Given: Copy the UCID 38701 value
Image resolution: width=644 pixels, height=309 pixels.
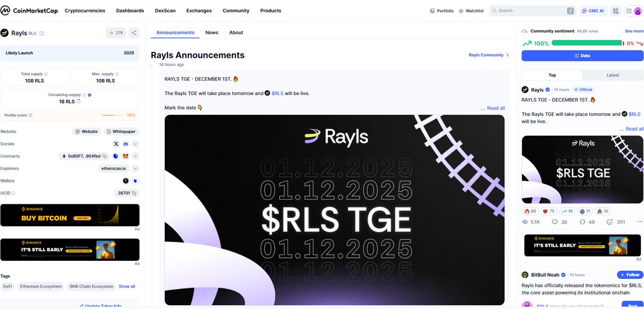Looking at the screenshot, I should tap(134, 193).
